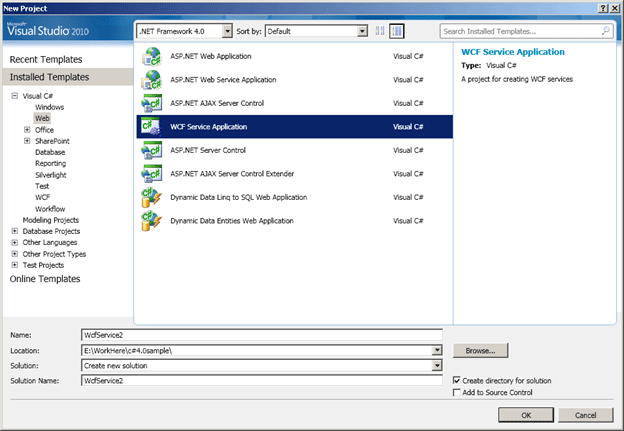
Task: Select ASP.NET AJAX Server Control Extender name
Action: click(232, 174)
